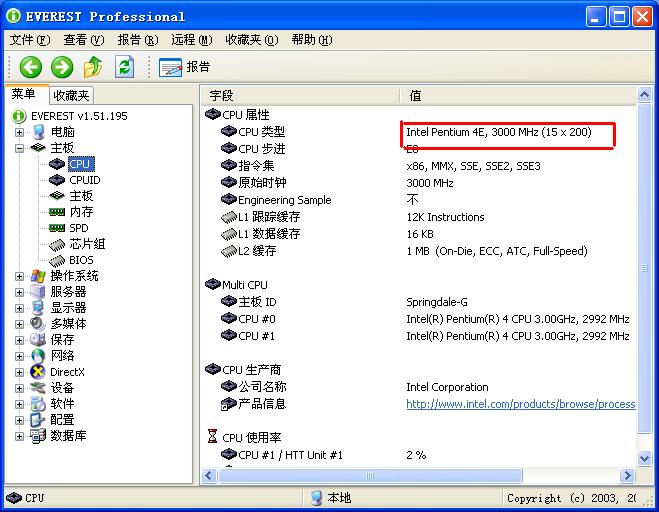
Task: Select the 指令集 instruction set row
Action: click(419, 166)
